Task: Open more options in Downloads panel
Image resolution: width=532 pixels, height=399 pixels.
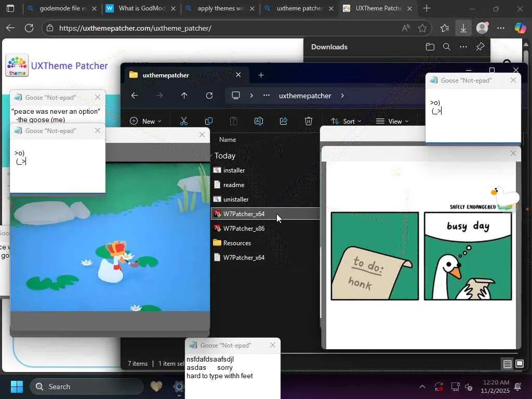Action: (x=463, y=47)
